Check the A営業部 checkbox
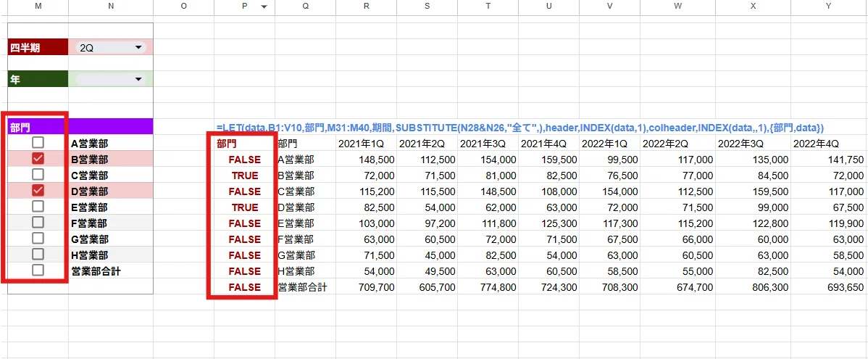 pos(38,142)
